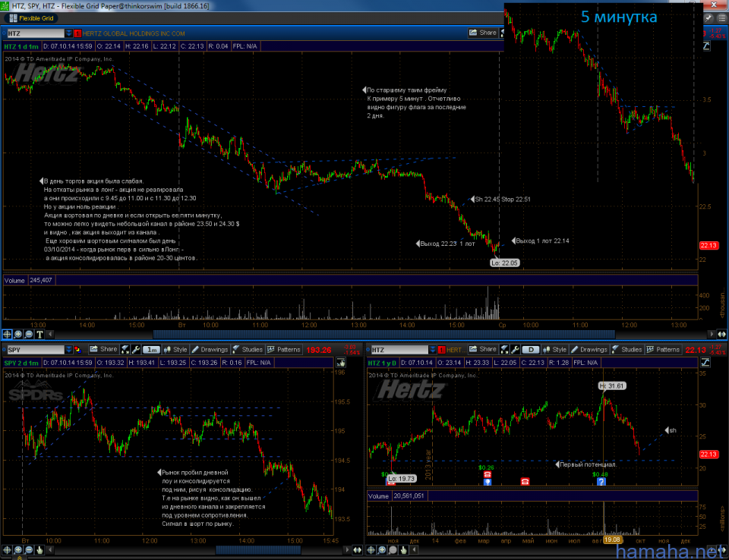This screenshot has width=729, height=560.
Task: Open chart settings wrench in SPY toolbar
Action: click(136, 350)
